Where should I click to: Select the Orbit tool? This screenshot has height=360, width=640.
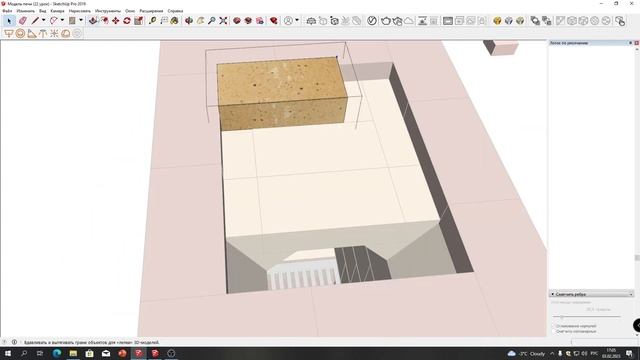(x=189, y=20)
